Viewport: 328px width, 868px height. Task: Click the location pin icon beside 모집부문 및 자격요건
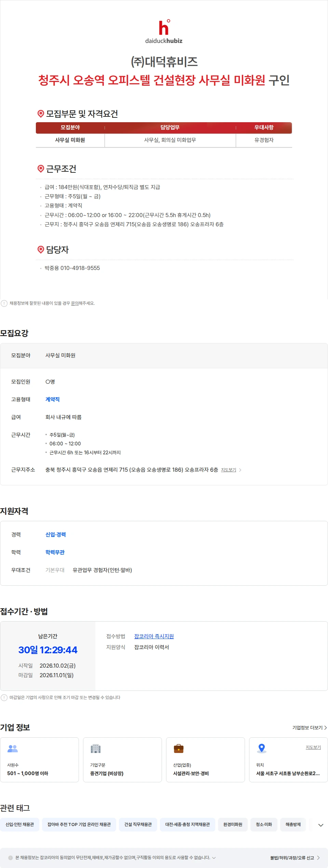point(41,114)
